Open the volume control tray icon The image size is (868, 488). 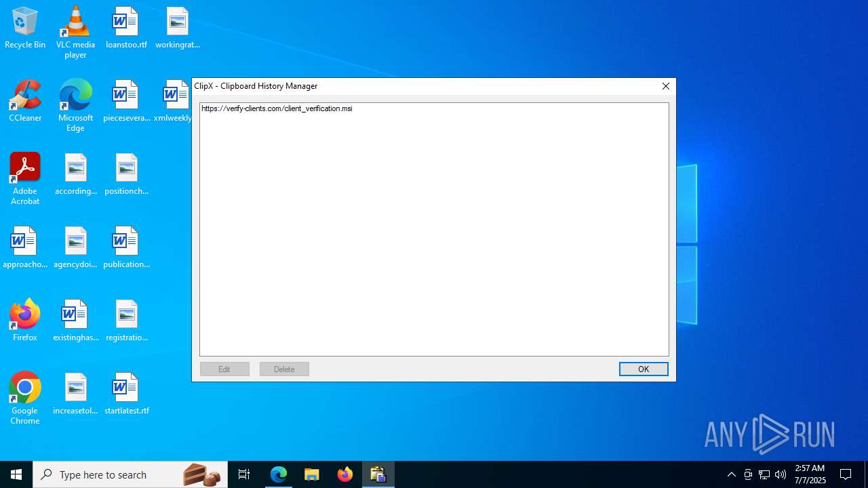click(781, 474)
